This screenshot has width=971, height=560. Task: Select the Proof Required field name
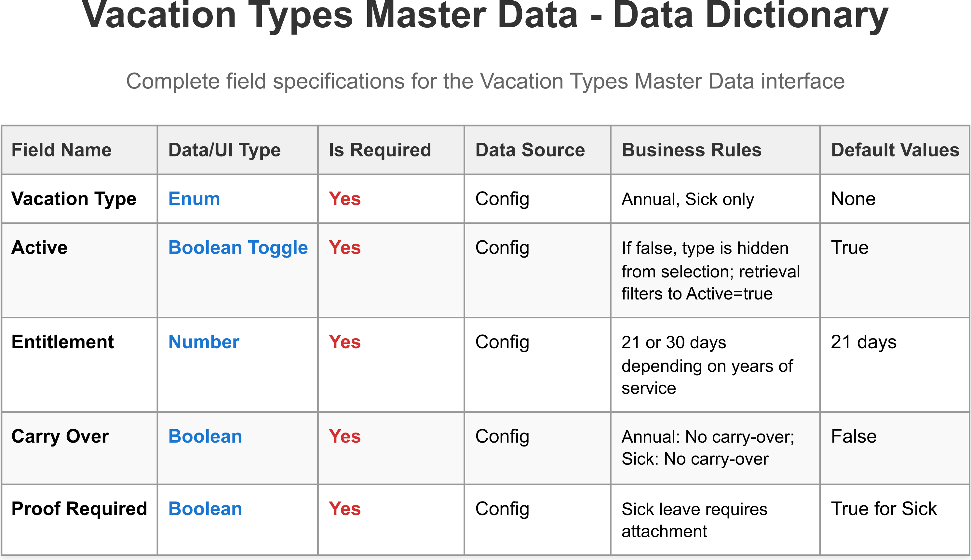[x=79, y=509]
